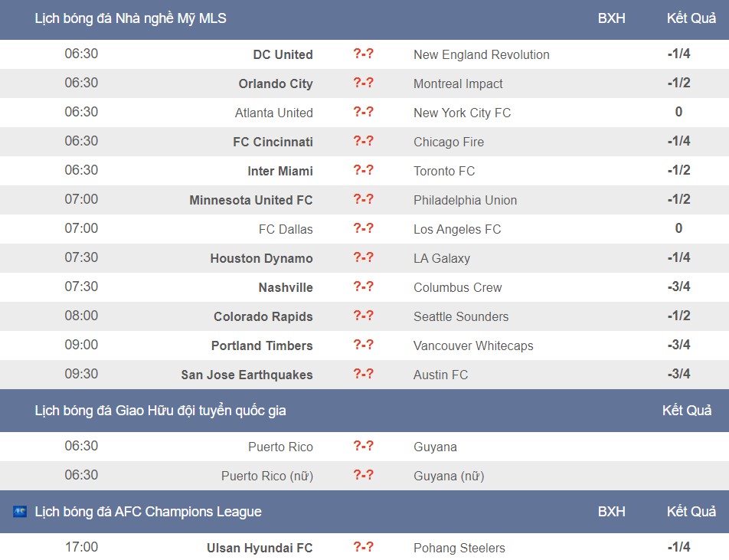Click the Lịch bóng đá Nhà nghề Mỹ MLS header
Screen dimensions: 729x560
(x=131, y=18)
